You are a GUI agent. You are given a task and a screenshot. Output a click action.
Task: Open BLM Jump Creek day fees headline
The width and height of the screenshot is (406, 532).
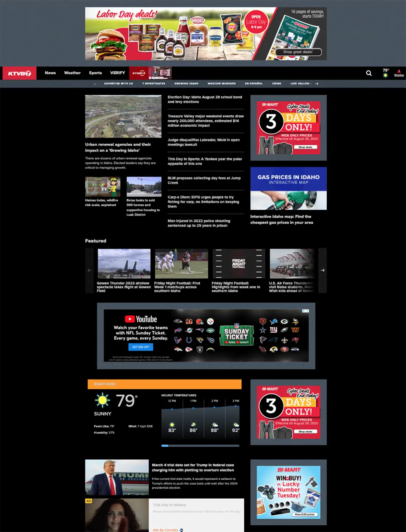204,180
